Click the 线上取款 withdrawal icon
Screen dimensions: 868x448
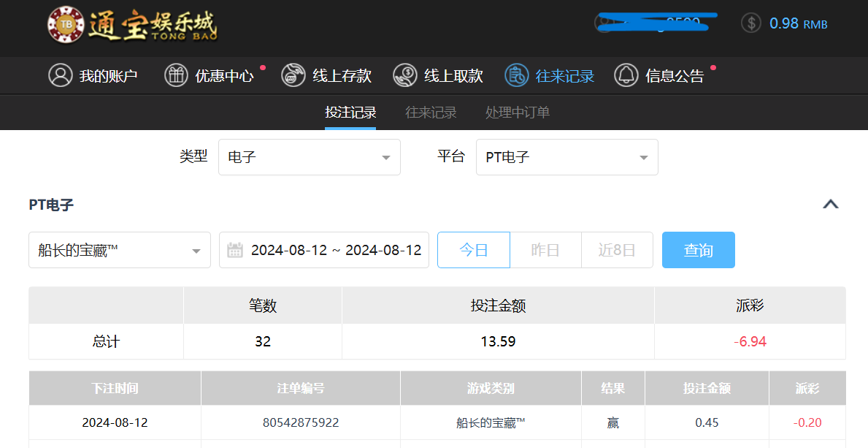click(404, 75)
